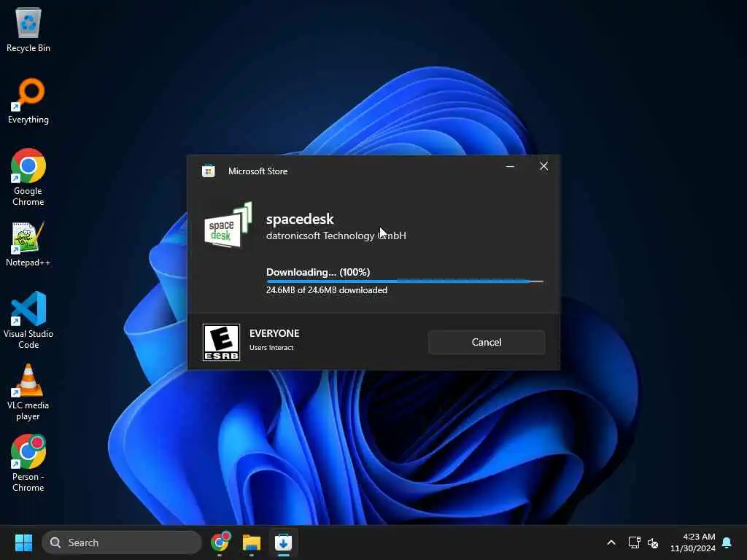747x560 pixels.
Task: Select the VLC media player desktop shortcut
Action: click(x=28, y=392)
